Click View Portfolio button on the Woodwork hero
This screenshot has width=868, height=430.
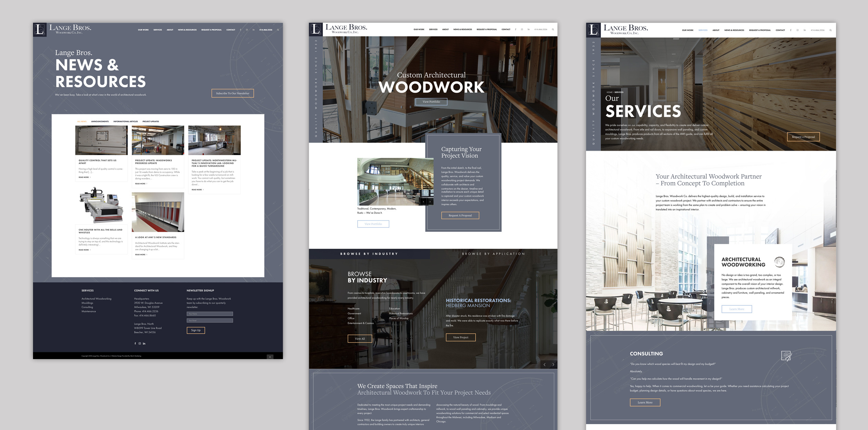(x=431, y=102)
